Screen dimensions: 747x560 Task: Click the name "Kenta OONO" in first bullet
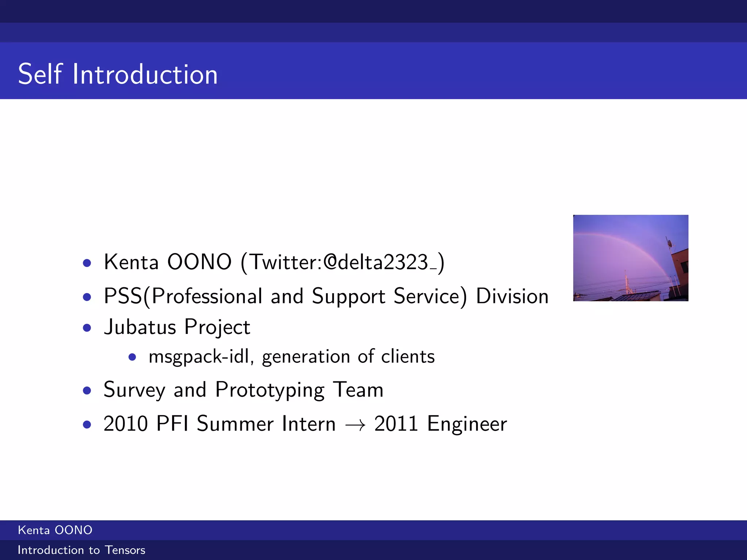(167, 262)
